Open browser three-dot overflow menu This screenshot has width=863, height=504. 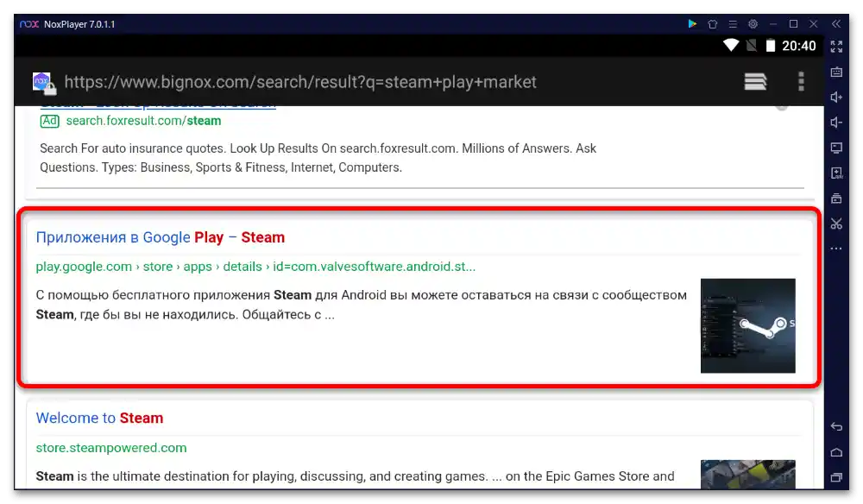click(801, 81)
